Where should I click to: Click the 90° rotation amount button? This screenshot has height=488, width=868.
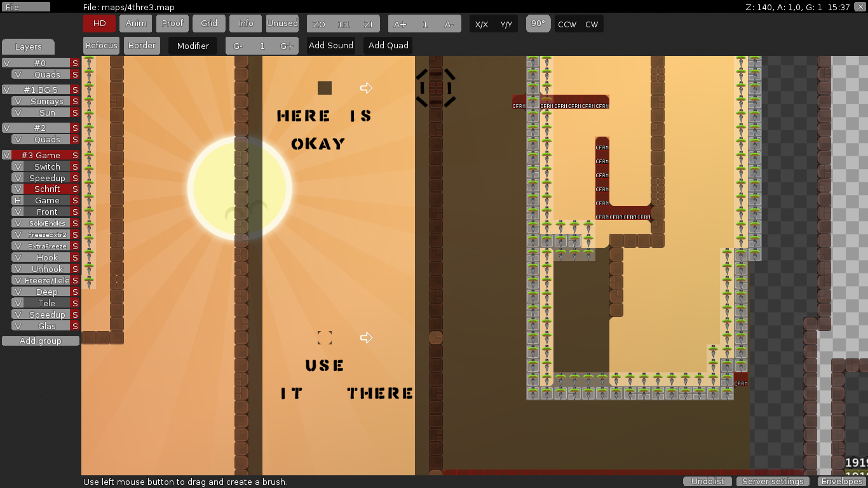tap(538, 24)
